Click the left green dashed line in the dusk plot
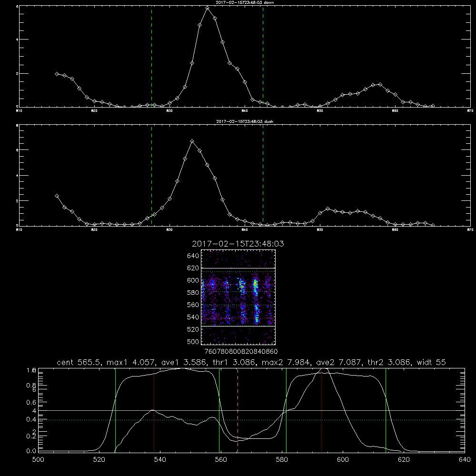Image resolution: width=476 pixels, height=476 pixels. tap(151, 176)
